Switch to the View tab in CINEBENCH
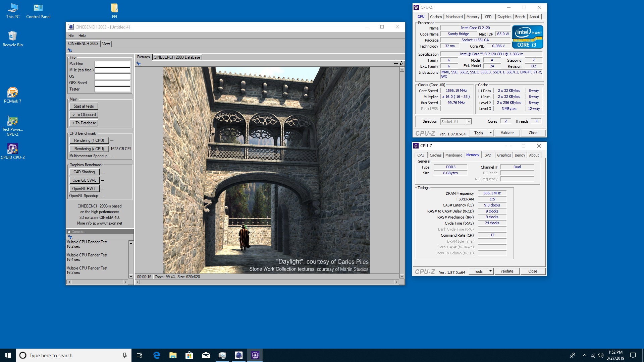Image resolution: width=644 pixels, height=362 pixels. [106, 44]
